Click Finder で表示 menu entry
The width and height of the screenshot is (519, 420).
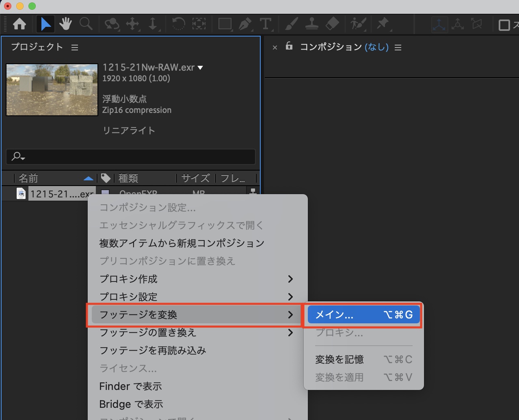pos(130,386)
